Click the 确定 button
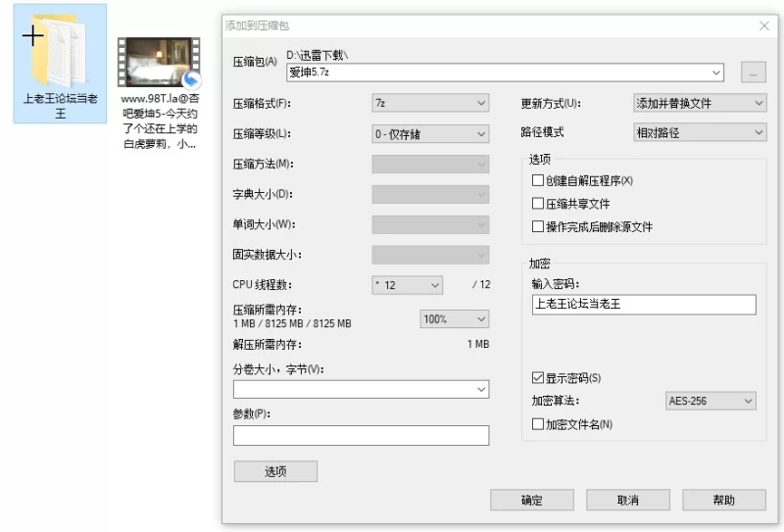784x532 pixels. click(x=531, y=500)
